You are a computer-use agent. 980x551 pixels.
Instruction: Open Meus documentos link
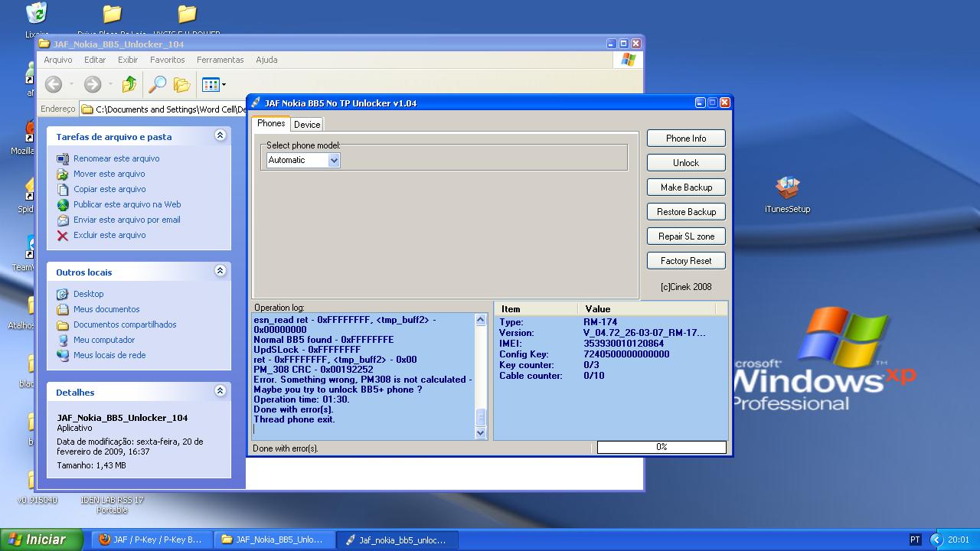[x=106, y=309]
